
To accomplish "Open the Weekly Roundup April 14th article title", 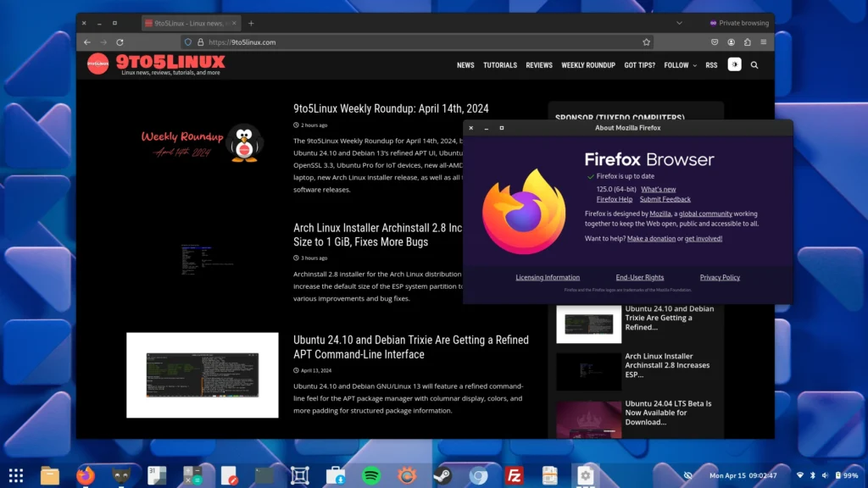I will click(x=391, y=108).
